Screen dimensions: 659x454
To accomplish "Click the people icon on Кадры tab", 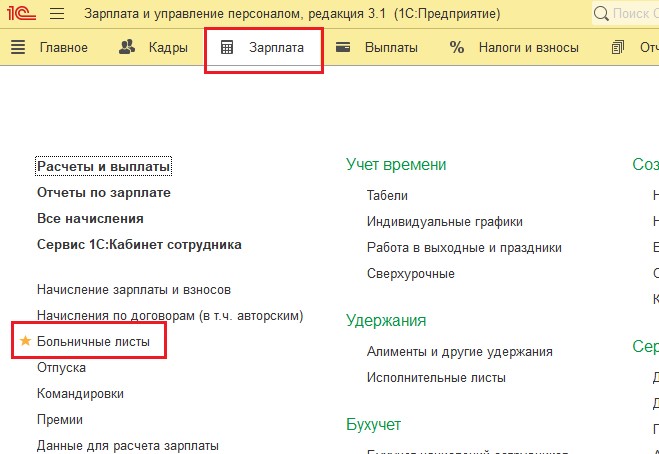I will pyautogui.click(x=127, y=47).
